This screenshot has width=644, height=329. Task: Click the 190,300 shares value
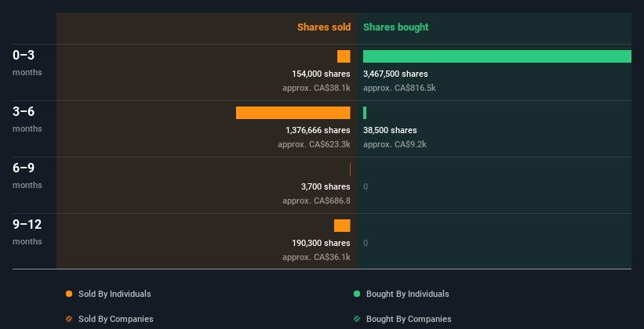pos(321,243)
